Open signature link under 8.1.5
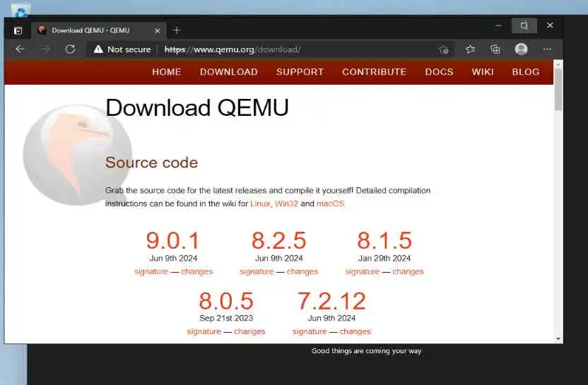Image resolution: width=588 pixels, height=385 pixels. click(363, 271)
